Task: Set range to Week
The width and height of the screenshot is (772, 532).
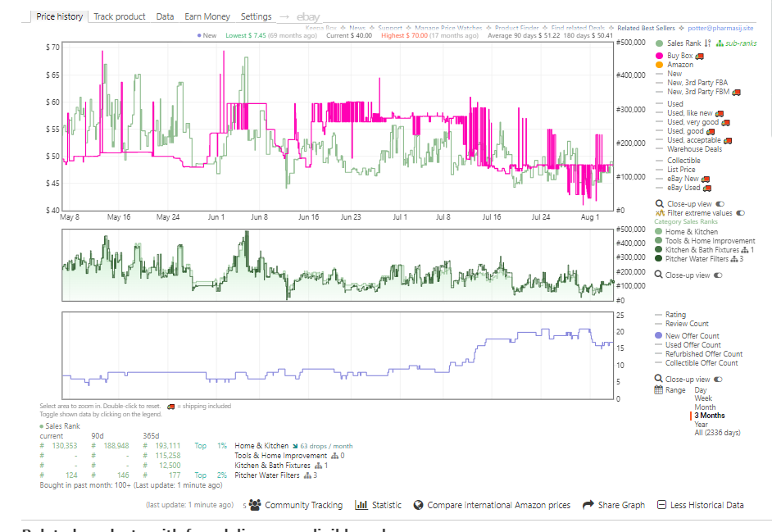Action: click(703, 398)
